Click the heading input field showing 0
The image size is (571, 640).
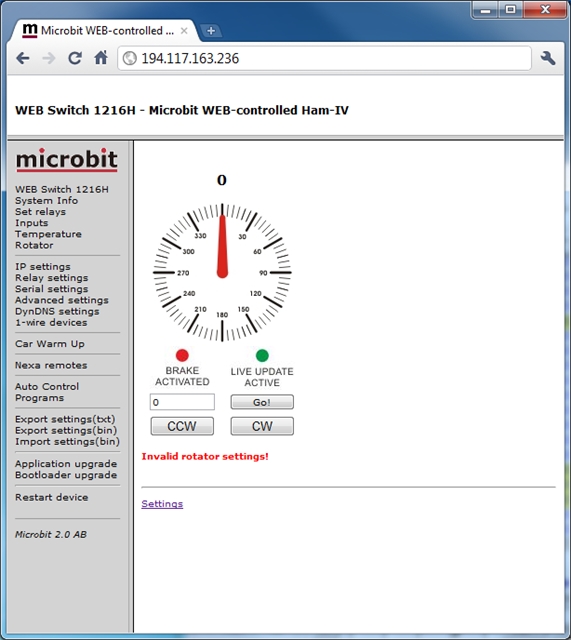click(x=182, y=402)
